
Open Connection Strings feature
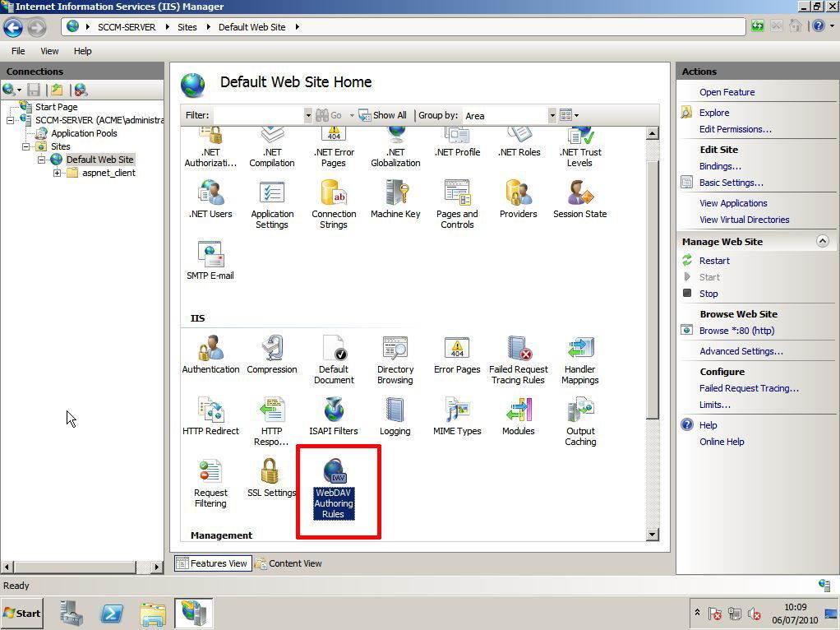(334, 204)
